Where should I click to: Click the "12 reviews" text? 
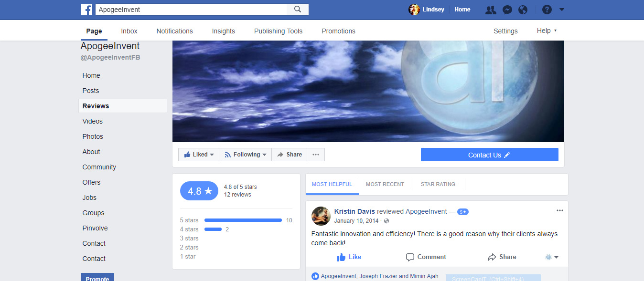point(237,195)
